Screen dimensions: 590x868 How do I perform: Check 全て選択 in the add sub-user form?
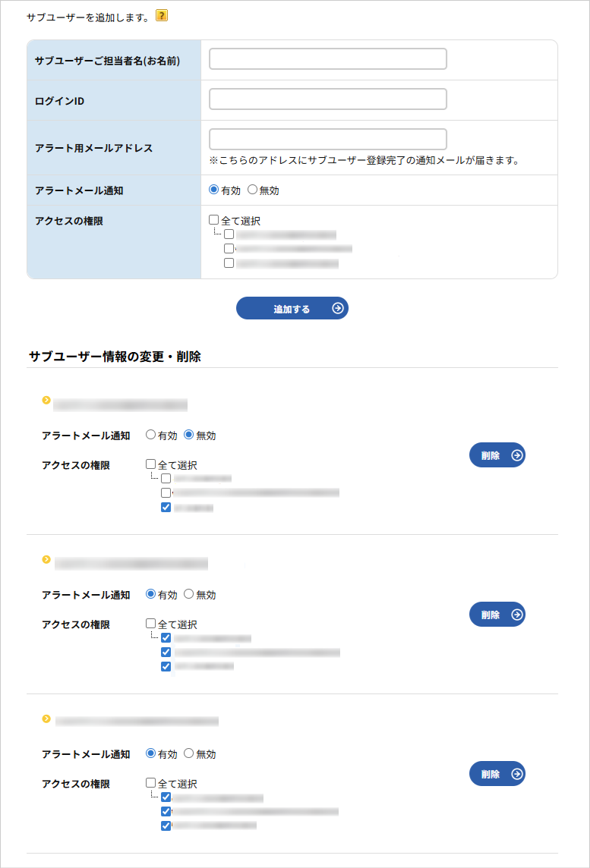click(x=214, y=220)
